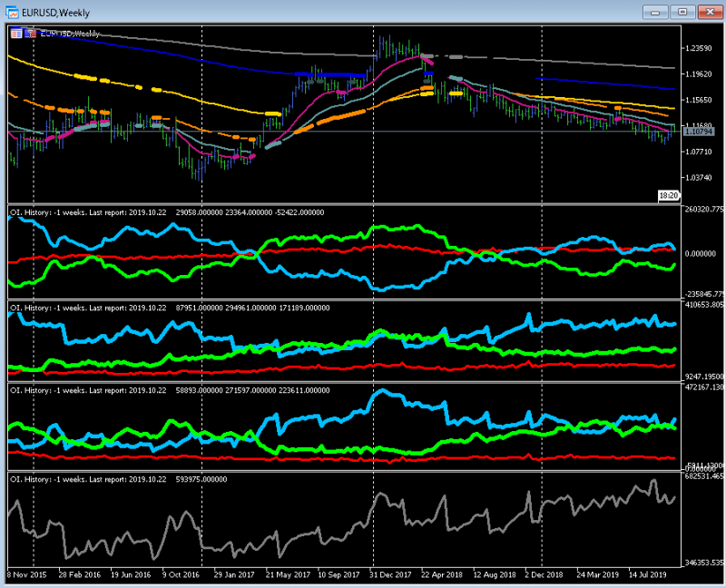Viewport: 726px width, 588px height.
Task: Click the 1.23590 price scale level
Action: click(x=698, y=48)
